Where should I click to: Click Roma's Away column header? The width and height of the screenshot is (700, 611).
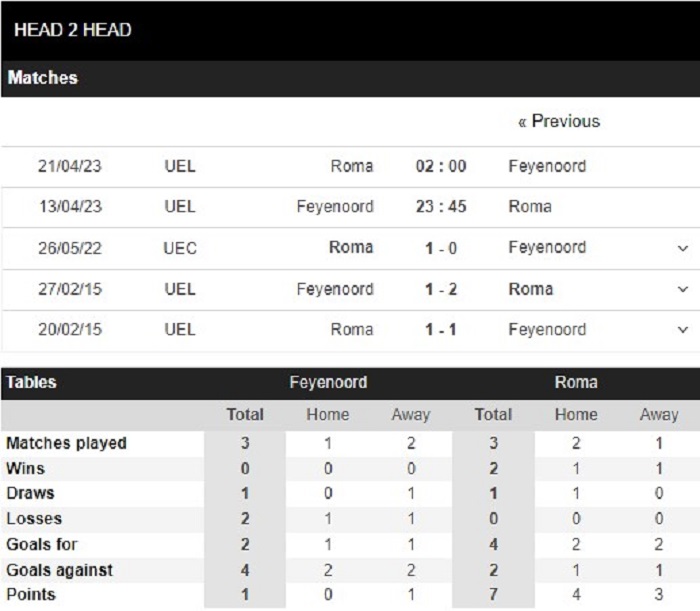pyautogui.click(x=659, y=414)
